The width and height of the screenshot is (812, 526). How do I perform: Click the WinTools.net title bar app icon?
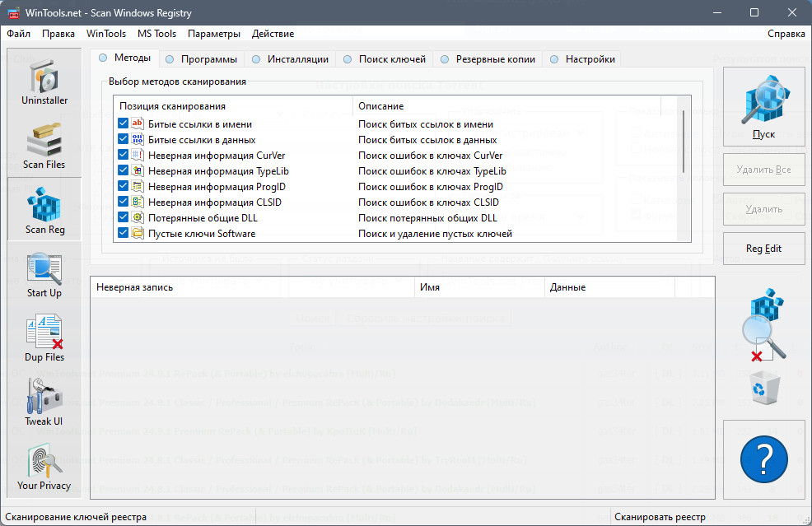tap(13, 13)
